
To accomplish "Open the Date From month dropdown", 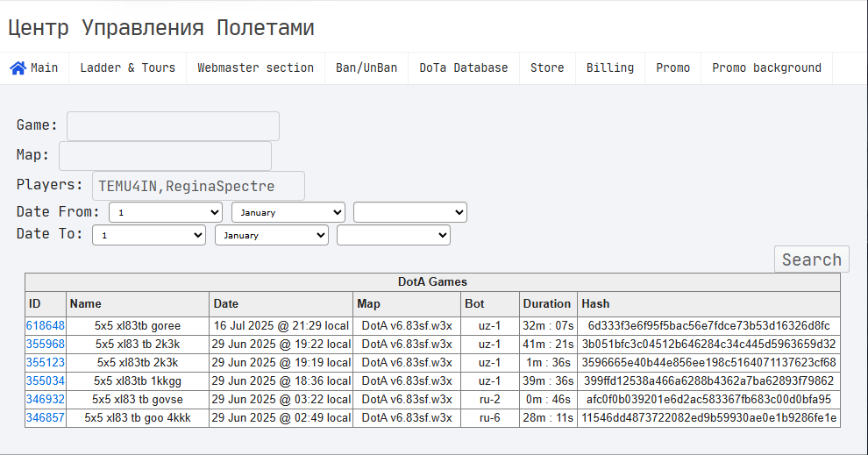I will point(288,212).
